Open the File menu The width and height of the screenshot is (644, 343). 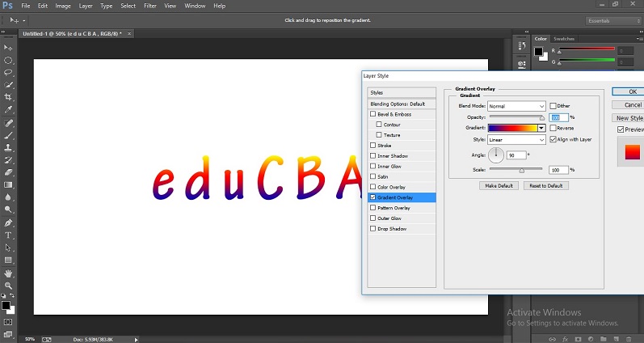point(26,6)
